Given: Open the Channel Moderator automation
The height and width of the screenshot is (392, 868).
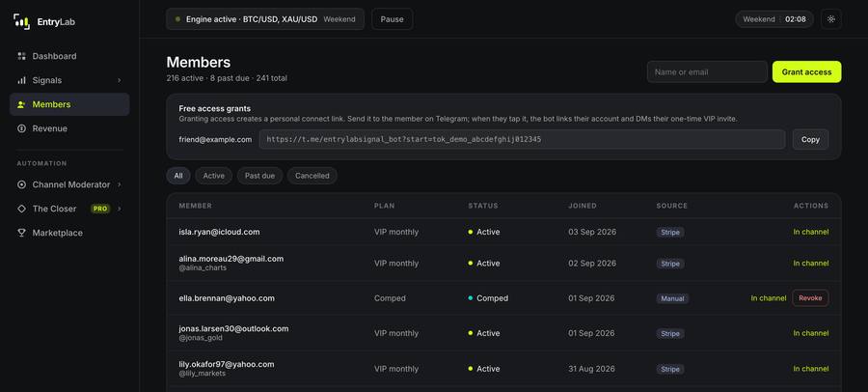Looking at the screenshot, I should point(69,184).
